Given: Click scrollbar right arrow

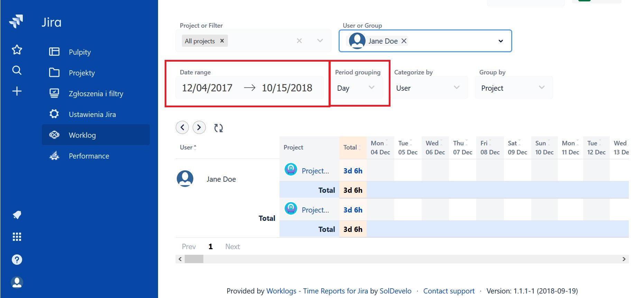Looking at the screenshot, I should coord(624,259).
